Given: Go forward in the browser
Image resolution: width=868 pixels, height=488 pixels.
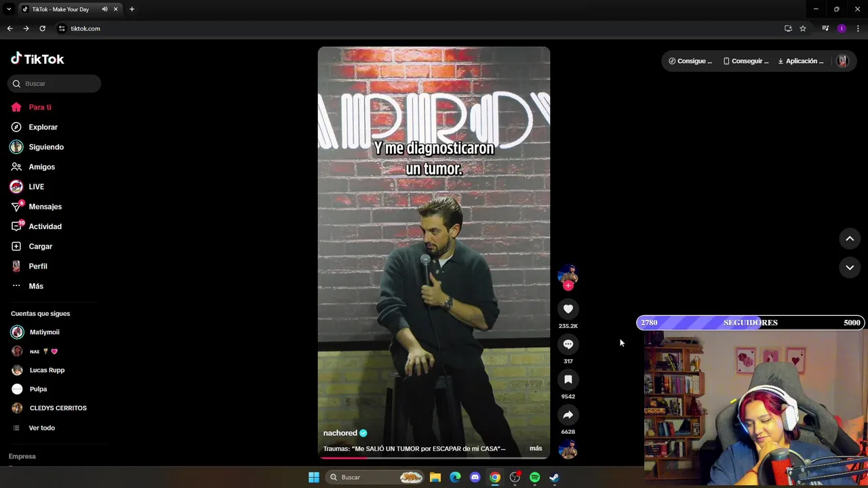Looking at the screenshot, I should click(x=26, y=28).
